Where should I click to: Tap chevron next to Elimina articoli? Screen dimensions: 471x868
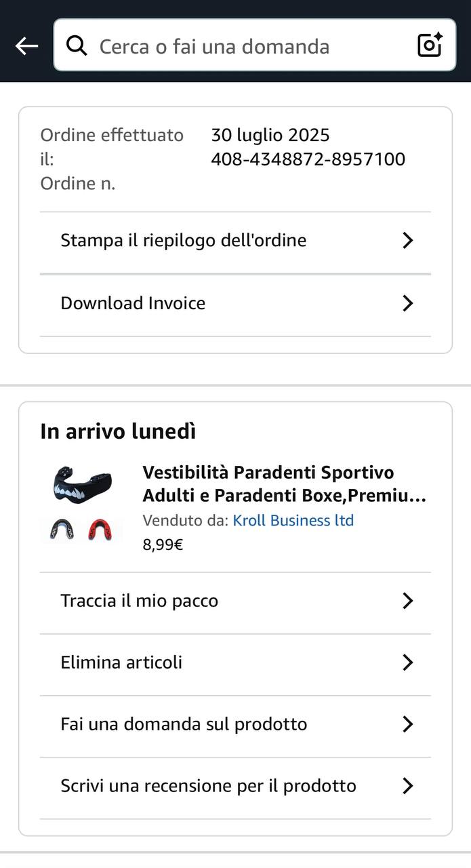(407, 663)
